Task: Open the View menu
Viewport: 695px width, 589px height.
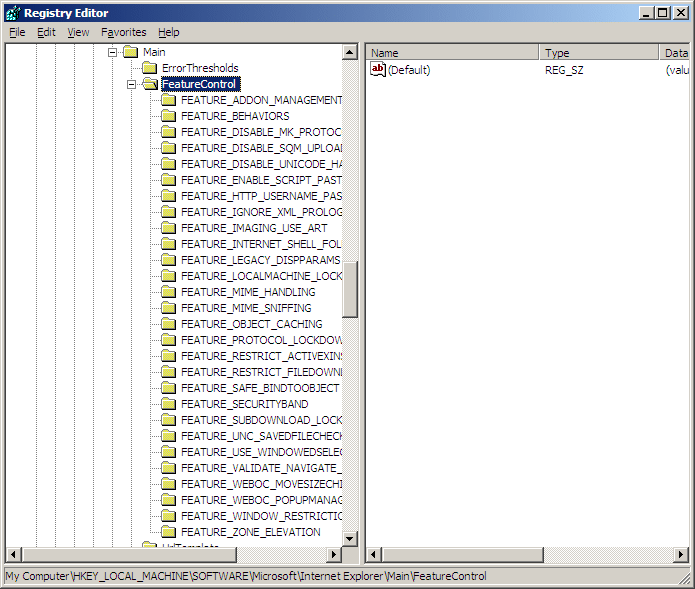Action: coord(78,32)
